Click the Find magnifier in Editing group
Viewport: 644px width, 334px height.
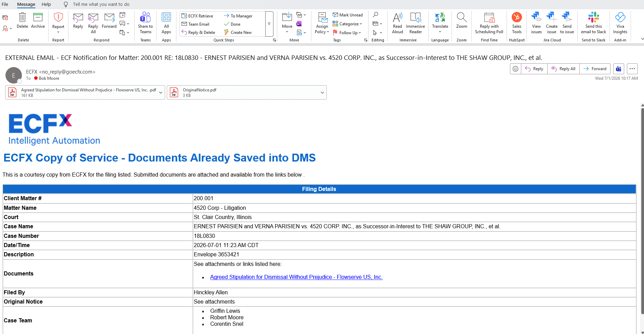pos(375,15)
